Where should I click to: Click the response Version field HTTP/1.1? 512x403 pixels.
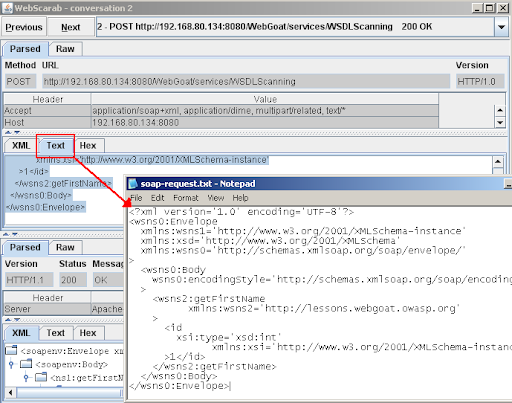click(29, 280)
